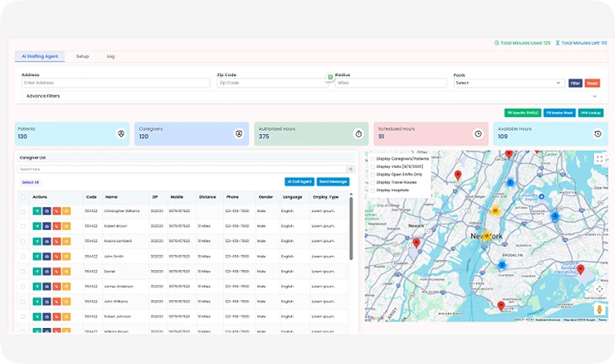Click blue eye view icon for Christopher Williams
Viewport: 615px width, 364px height.
click(47, 211)
